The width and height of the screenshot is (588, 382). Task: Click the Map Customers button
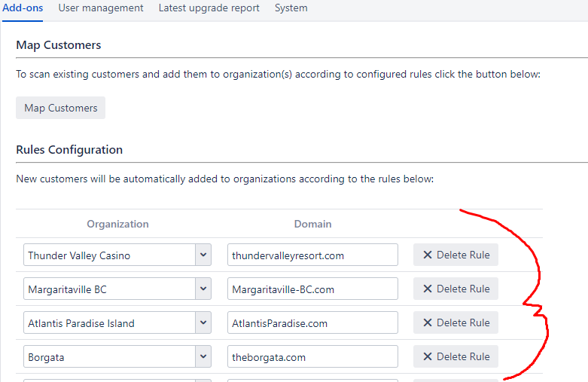(x=60, y=108)
